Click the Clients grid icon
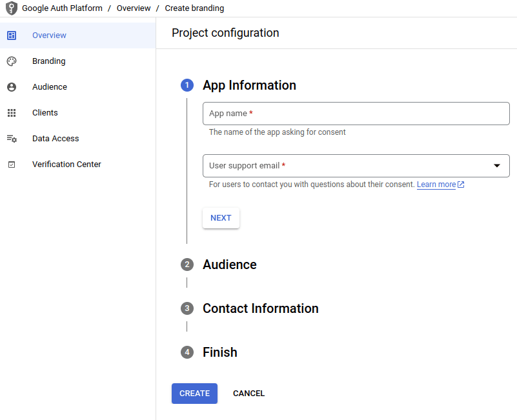 pyautogui.click(x=12, y=113)
